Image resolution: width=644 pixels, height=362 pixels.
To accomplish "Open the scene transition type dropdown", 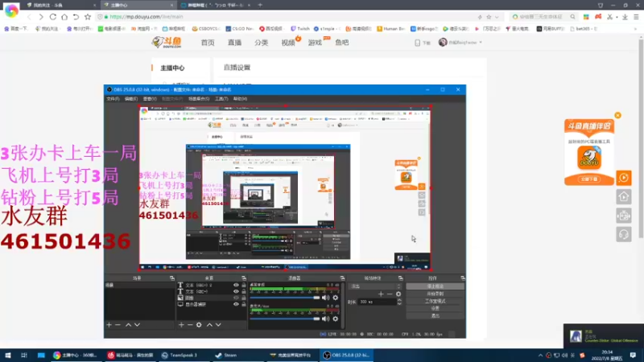I will coord(375,286).
